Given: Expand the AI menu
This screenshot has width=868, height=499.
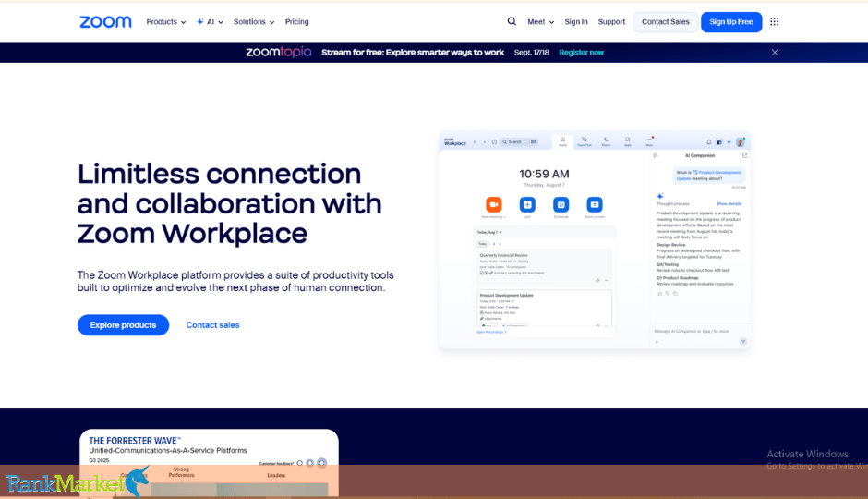Looking at the screenshot, I should (x=210, y=21).
